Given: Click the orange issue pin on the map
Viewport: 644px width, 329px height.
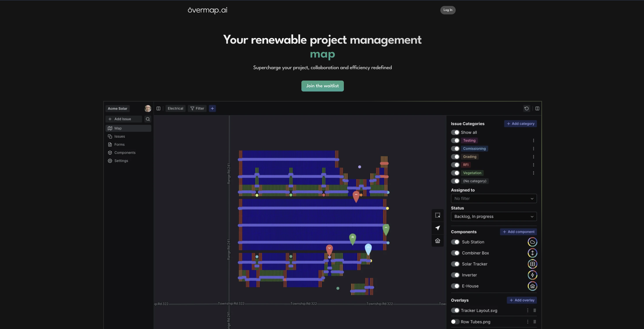Looking at the screenshot, I should click(356, 196).
